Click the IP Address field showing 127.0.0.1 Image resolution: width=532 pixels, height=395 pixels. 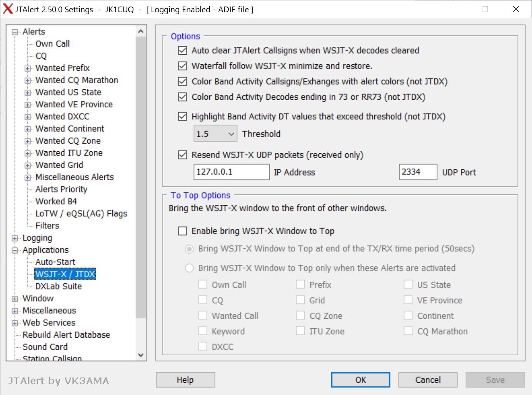(x=232, y=172)
